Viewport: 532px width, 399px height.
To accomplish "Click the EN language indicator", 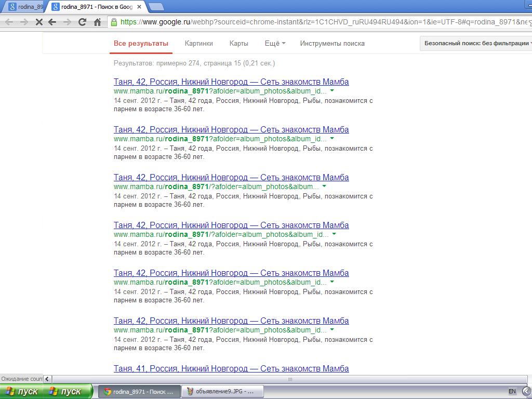I will (512, 392).
